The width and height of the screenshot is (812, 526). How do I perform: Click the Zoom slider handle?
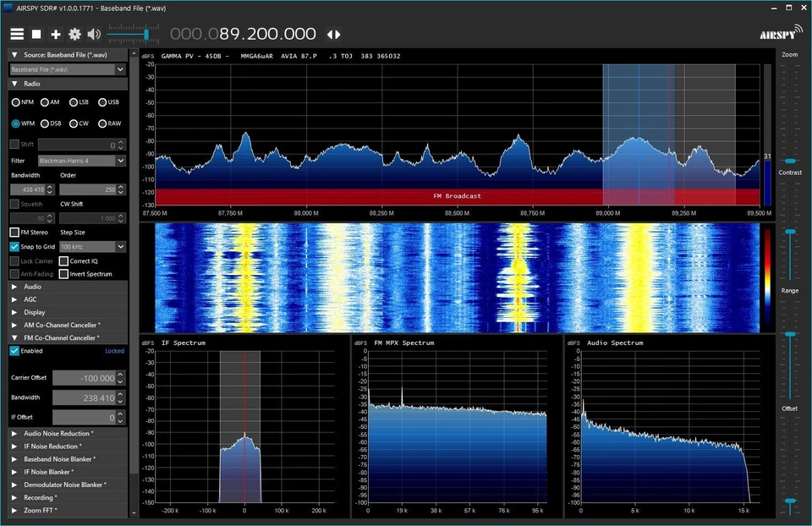tap(790, 160)
